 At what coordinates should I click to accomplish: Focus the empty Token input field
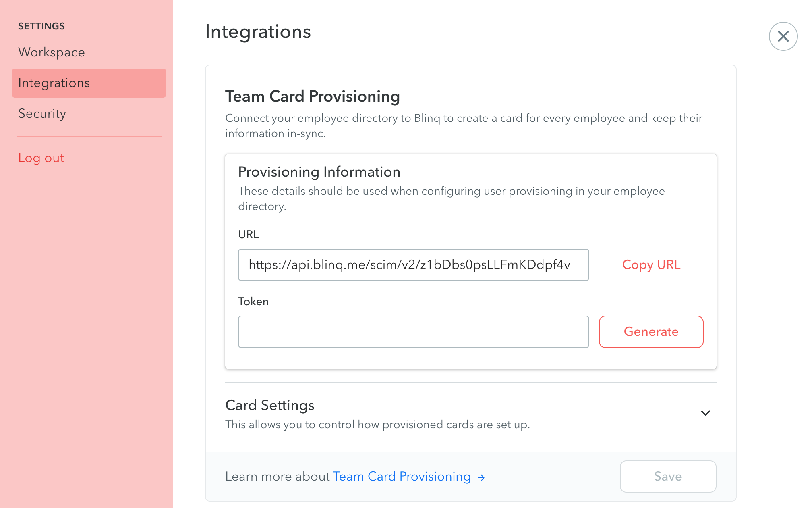click(x=413, y=332)
